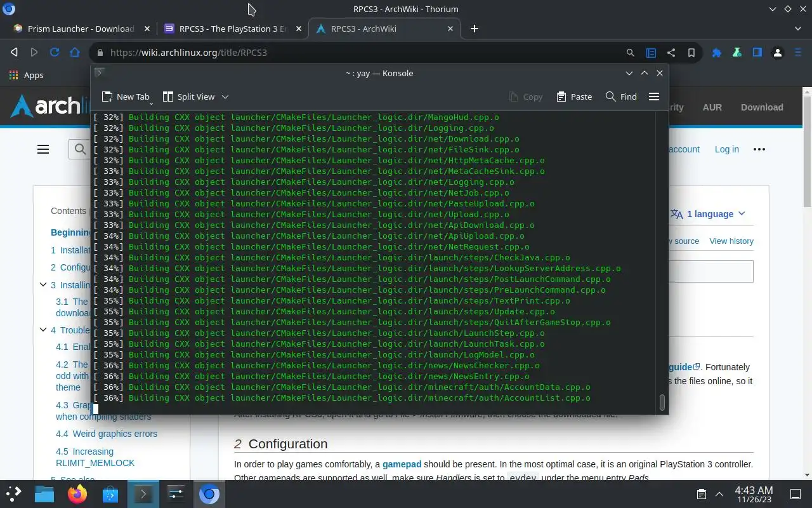Collapse section 4 Troubleshooting in contents

(x=43, y=330)
